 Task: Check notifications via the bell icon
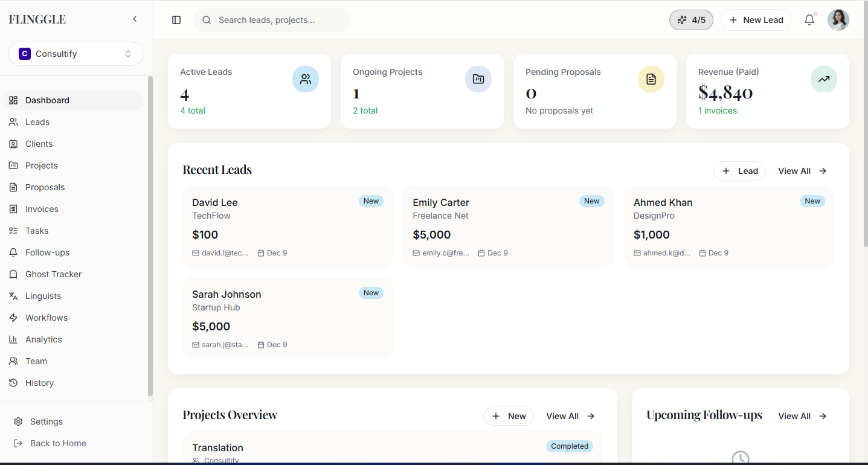(809, 19)
